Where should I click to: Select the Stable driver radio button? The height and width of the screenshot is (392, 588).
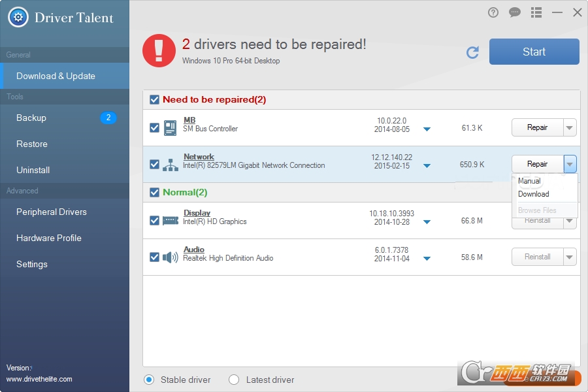(x=149, y=380)
